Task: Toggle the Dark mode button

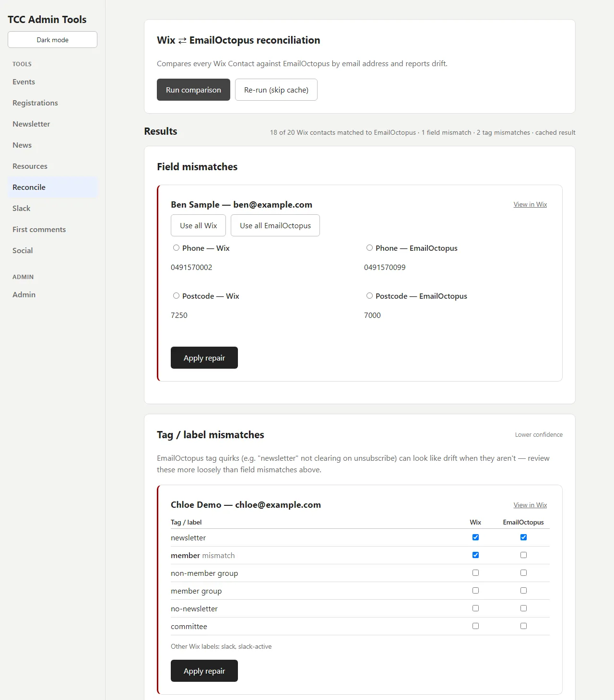Action: [52, 40]
